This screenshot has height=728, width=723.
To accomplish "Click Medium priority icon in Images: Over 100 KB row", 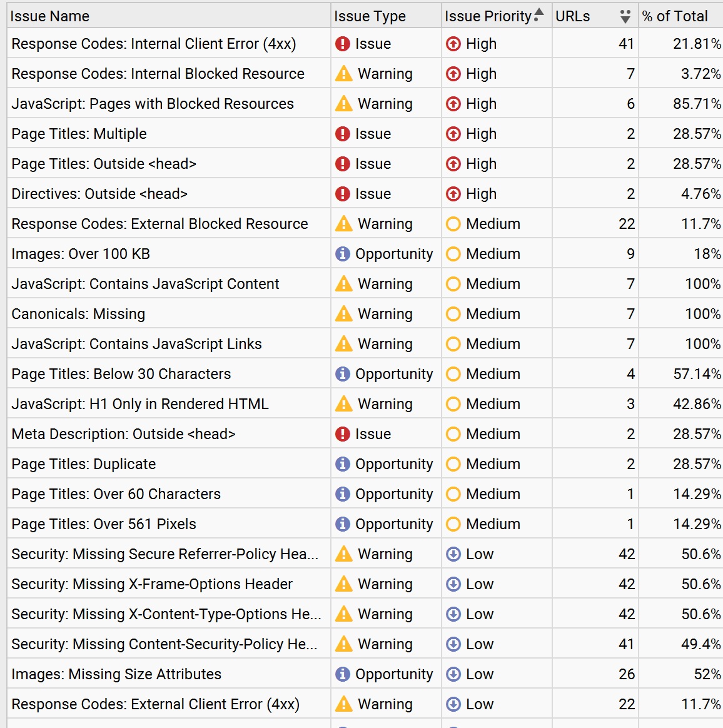I will point(453,254).
